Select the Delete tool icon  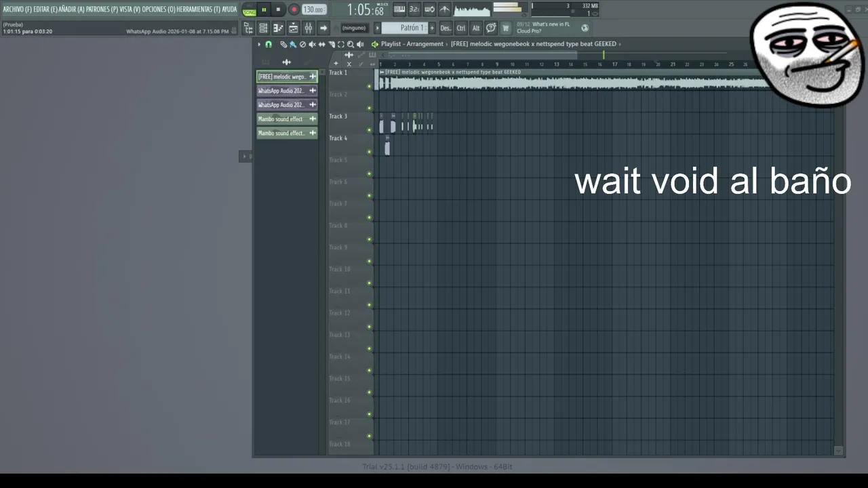pyautogui.click(x=302, y=44)
